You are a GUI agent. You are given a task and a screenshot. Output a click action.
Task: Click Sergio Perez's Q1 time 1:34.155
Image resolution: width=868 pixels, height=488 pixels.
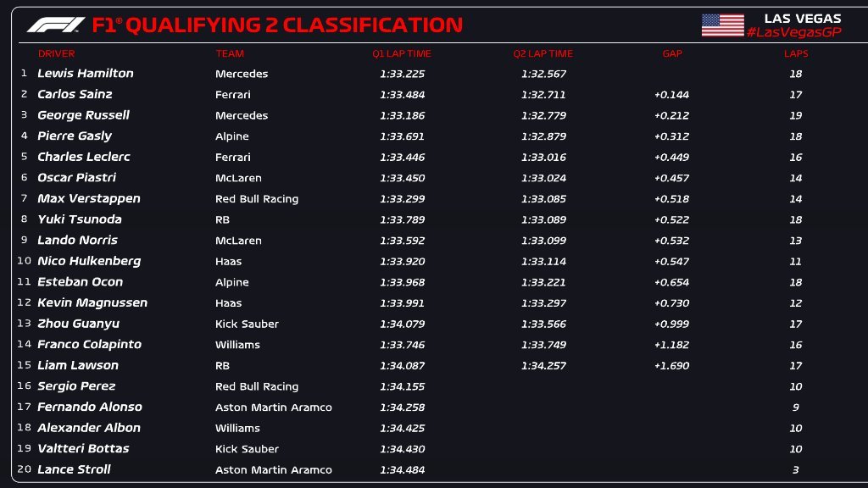click(x=402, y=386)
